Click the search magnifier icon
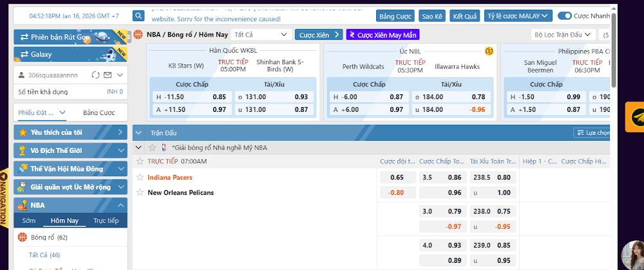Screen dimensions: 644x270 pyautogui.click(x=138, y=16)
